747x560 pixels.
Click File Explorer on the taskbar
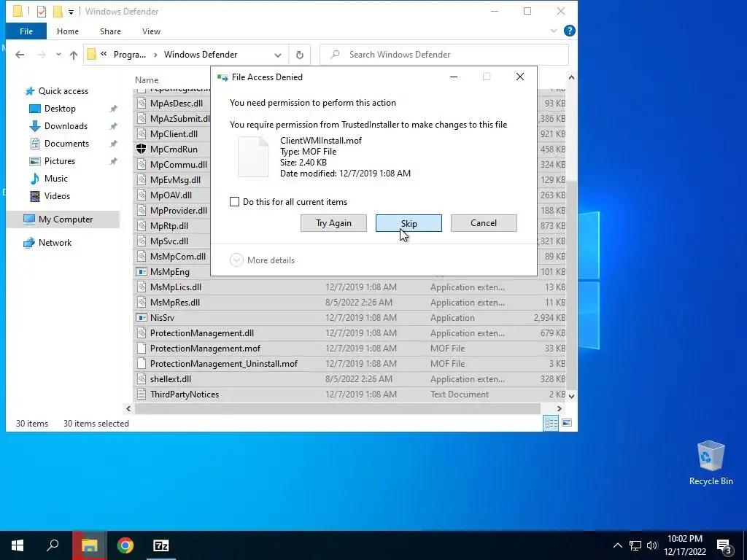(x=89, y=545)
